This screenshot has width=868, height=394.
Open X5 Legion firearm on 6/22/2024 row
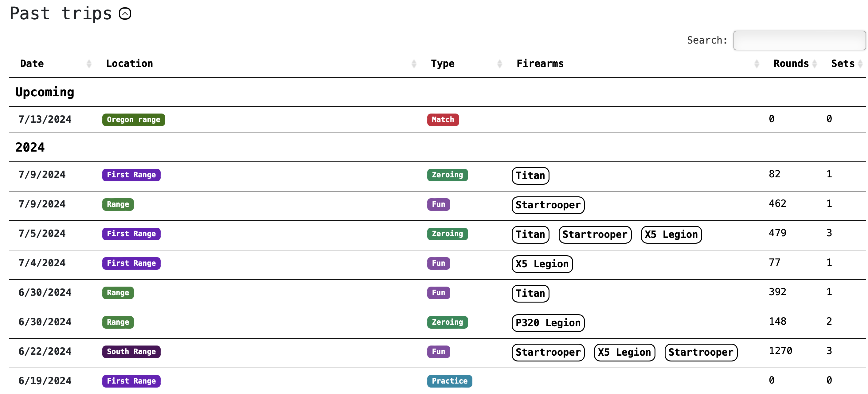click(624, 352)
